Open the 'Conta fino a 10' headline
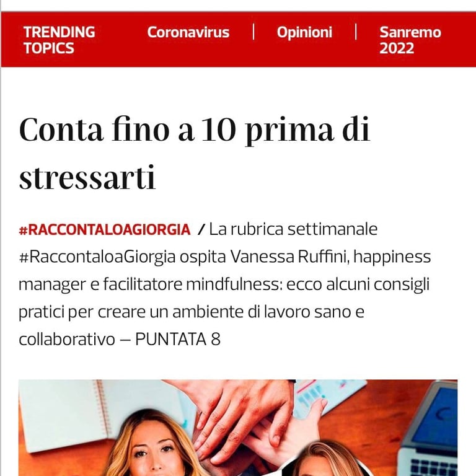The image size is (476, 476). click(194, 153)
